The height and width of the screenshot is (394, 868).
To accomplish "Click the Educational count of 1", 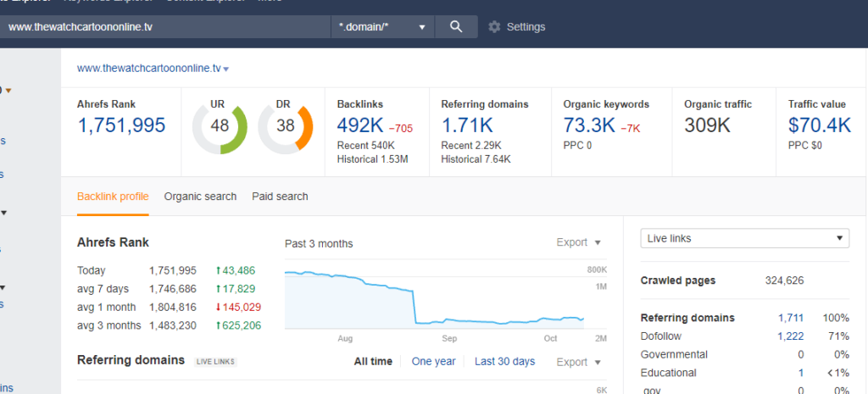I will [800, 373].
